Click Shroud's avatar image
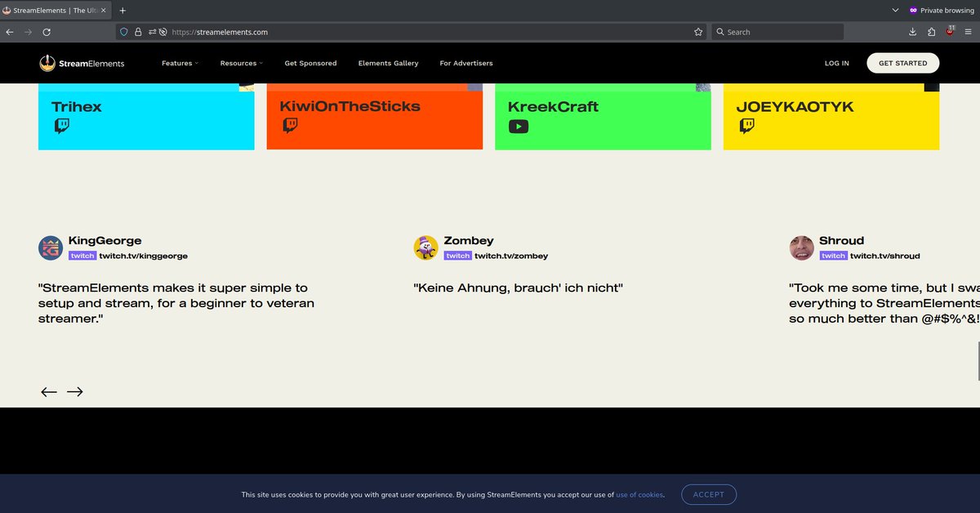Screen dimensions: 980x513 click(802, 248)
